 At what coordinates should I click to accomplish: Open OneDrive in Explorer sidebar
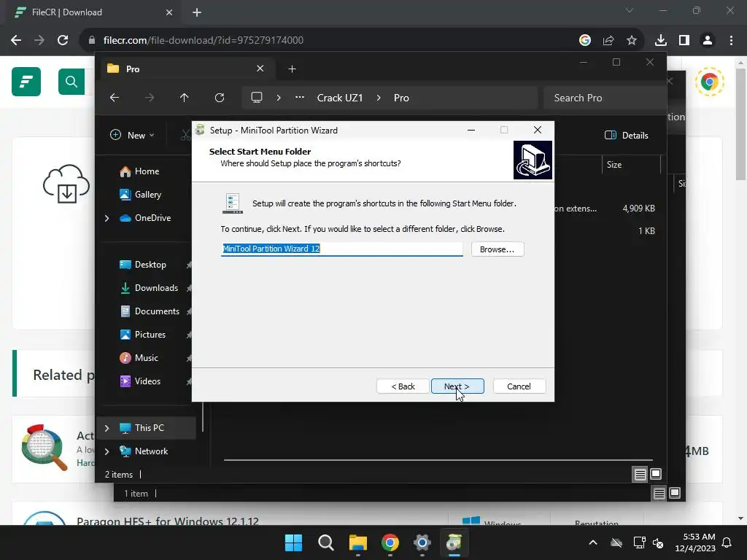152,217
